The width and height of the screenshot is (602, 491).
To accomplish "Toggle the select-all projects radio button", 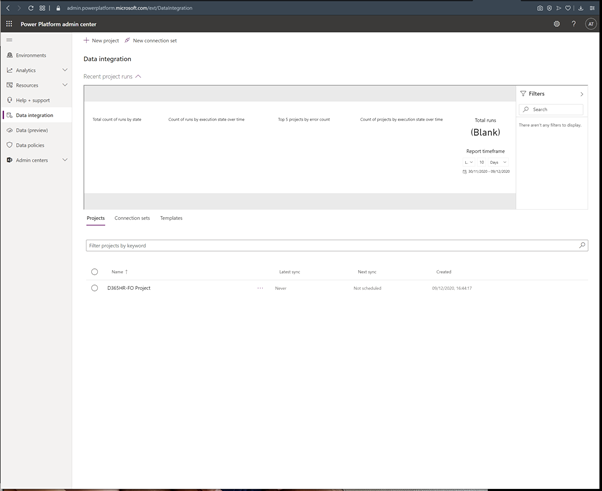I will coord(94,272).
